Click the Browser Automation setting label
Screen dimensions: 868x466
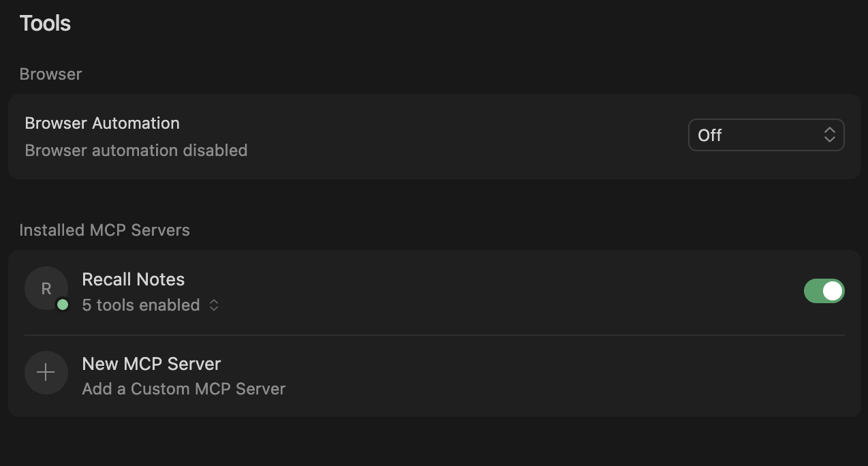coord(102,123)
